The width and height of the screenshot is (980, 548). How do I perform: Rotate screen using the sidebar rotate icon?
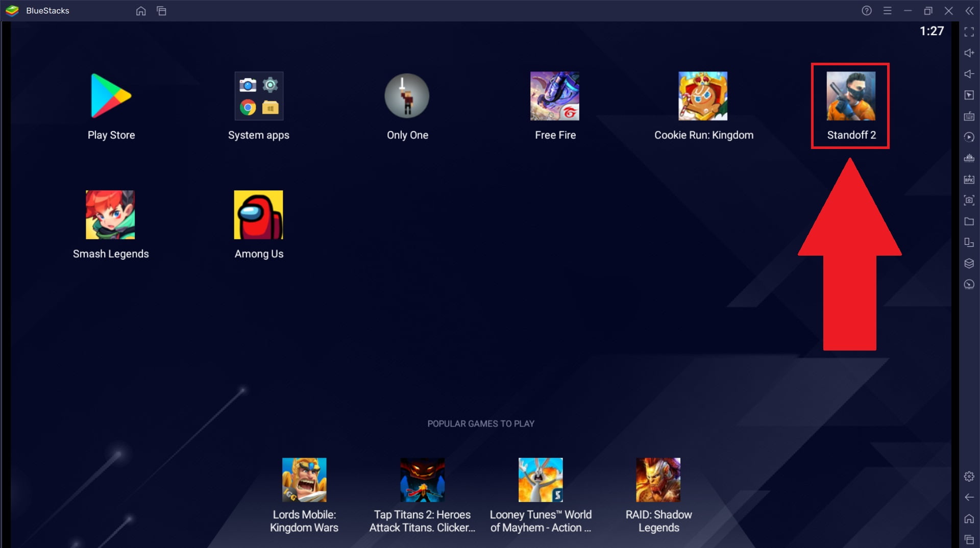(969, 242)
